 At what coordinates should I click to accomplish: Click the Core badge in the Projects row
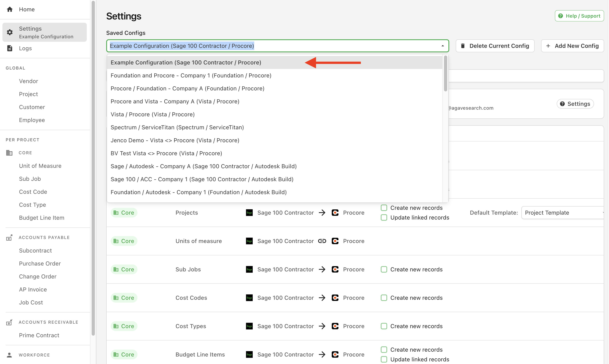124,213
